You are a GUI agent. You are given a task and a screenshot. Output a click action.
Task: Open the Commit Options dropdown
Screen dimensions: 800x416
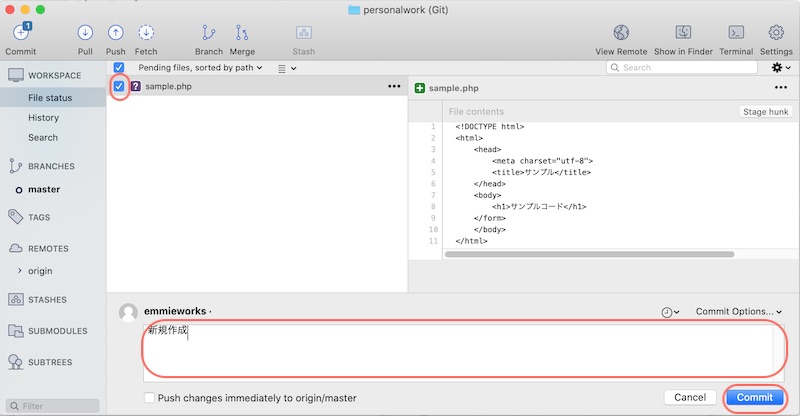pos(739,311)
